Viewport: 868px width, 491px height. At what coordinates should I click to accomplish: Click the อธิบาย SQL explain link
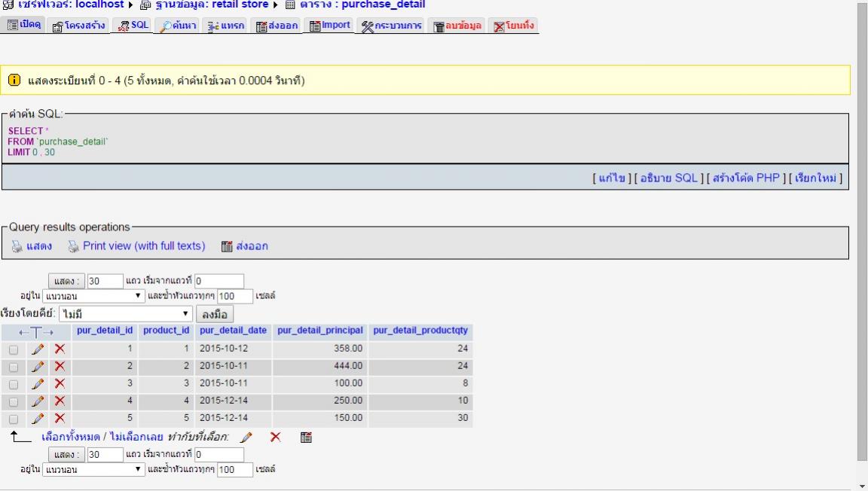point(669,178)
